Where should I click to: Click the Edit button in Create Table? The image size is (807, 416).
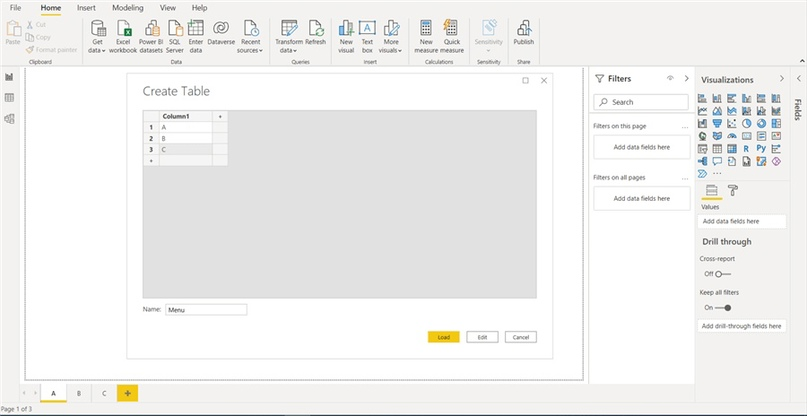(482, 337)
